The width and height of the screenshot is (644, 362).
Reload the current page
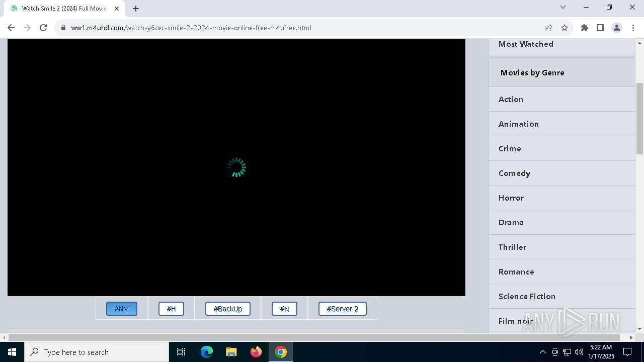click(43, 28)
